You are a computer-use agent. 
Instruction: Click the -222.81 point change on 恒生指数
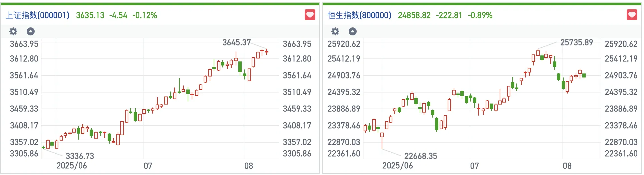click(x=449, y=15)
